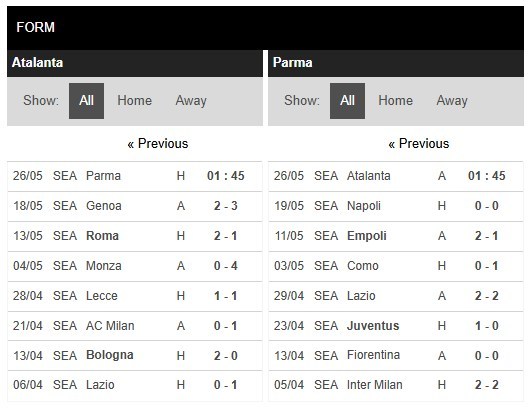Viewport: 529px width, 419px height.
Task: Open the Empoli match in Parma list
Action: 396,236
